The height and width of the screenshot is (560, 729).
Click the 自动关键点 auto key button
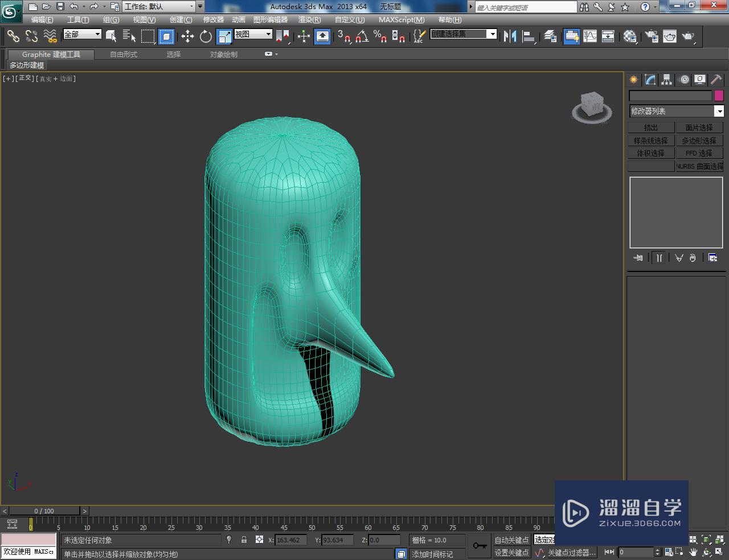coord(511,540)
